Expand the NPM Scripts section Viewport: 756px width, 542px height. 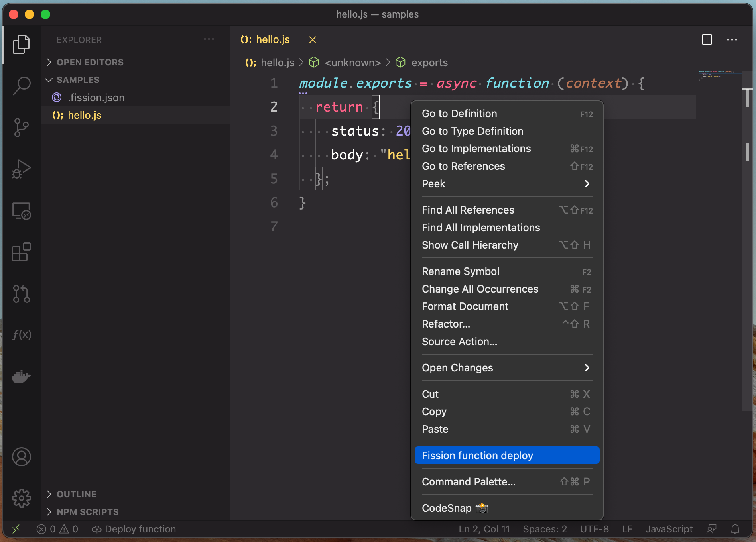point(87,512)
